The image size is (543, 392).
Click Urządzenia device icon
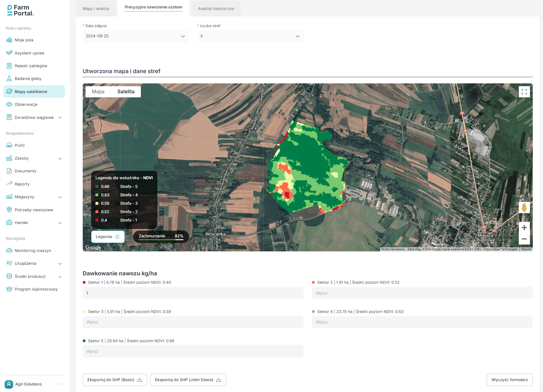pyautogui.click(x=9, y=263)
